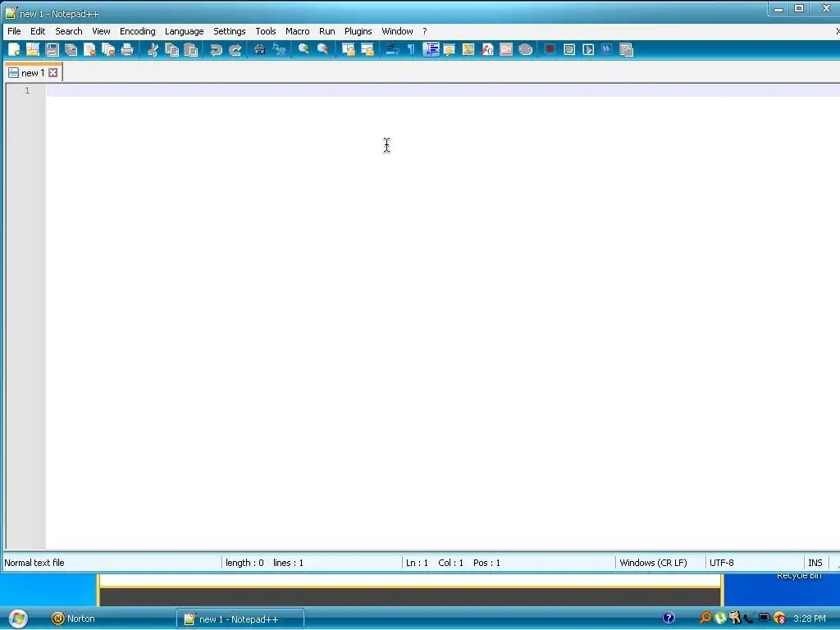
Task: Click the Paste toolbar icon
Action: pos(190,50)
